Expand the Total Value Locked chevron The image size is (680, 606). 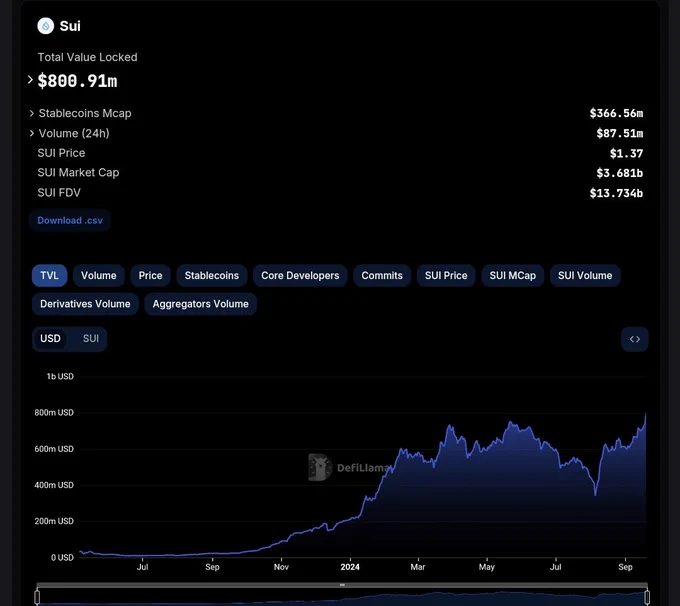pyautogui.click(x=30, y=80)
